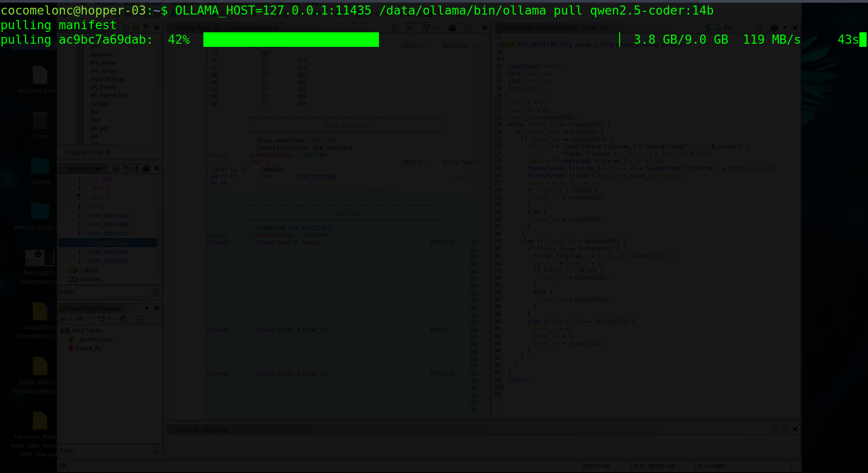Click the Decompile green refresh icon
This screenshot has width=868, height=473.
tap(707, 28)
